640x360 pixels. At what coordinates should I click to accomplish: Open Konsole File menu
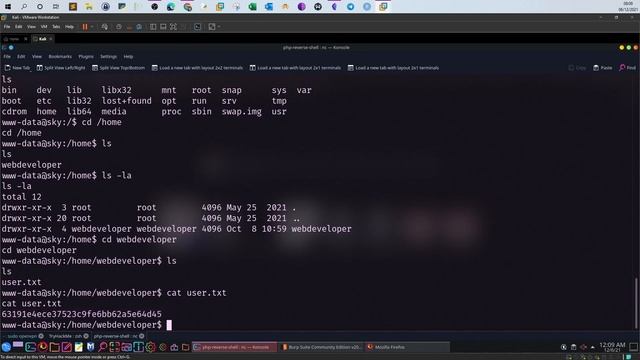7,56
